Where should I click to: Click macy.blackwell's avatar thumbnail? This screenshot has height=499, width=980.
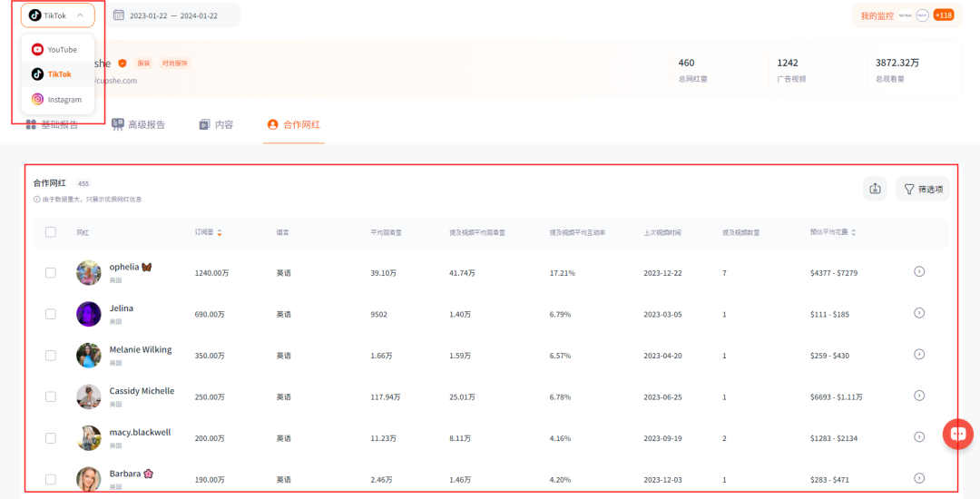pyautogui.click(x=89, y=438)
